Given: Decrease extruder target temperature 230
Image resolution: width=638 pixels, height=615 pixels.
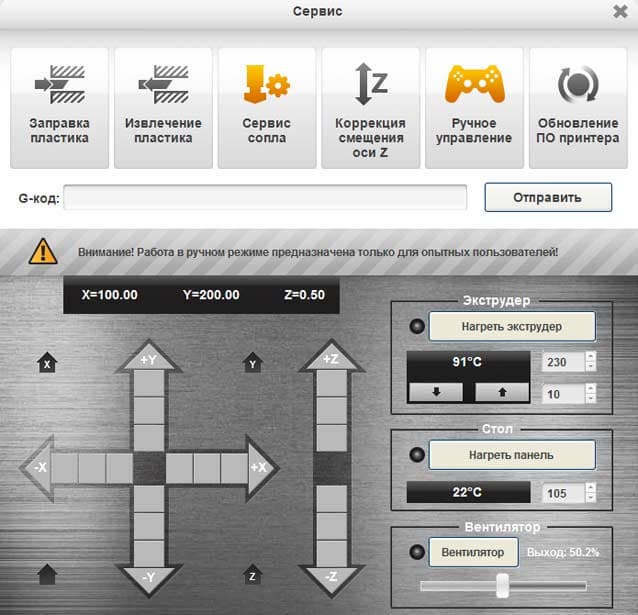Looking at the screenshot, I should click(591, 367).
